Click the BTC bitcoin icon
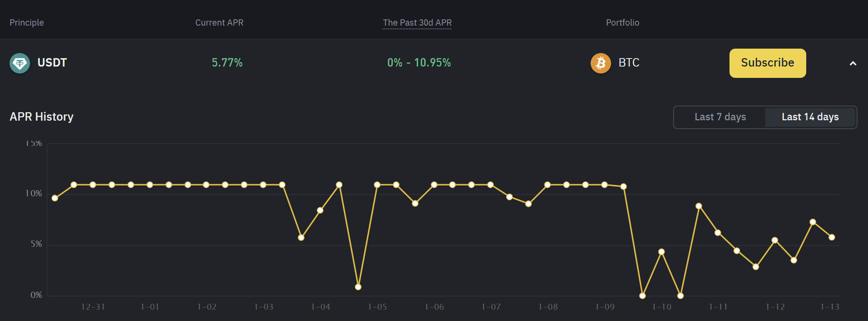868x321 pixels. pos(600,63)
